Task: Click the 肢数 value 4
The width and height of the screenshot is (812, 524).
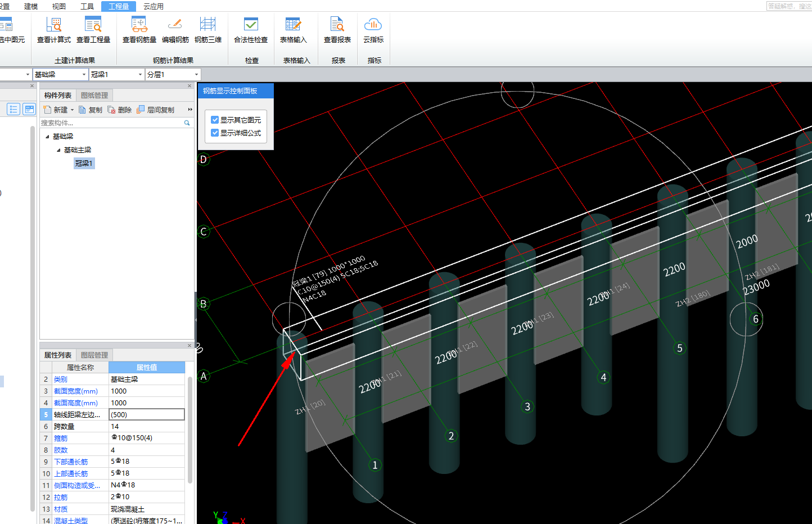Action: tap(147, 450)
